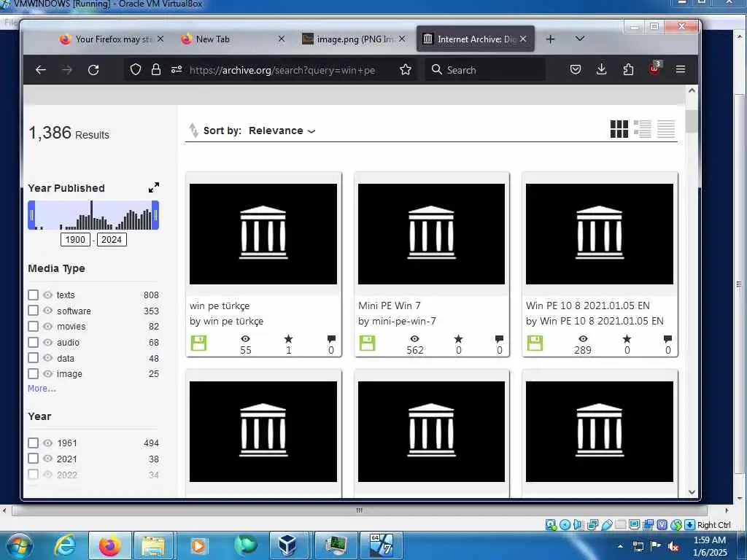Open the tracking protection shield icon
747x560 pixels.
point(136,70)
